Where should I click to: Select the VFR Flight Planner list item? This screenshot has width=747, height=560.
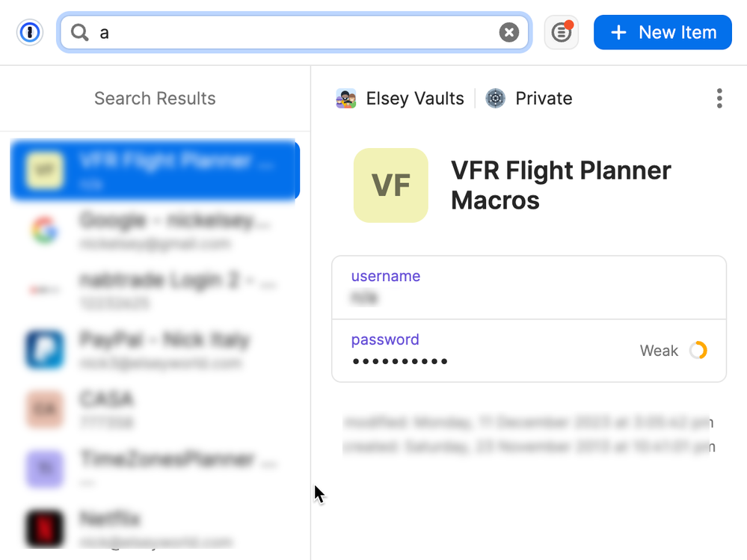point(155,170)
